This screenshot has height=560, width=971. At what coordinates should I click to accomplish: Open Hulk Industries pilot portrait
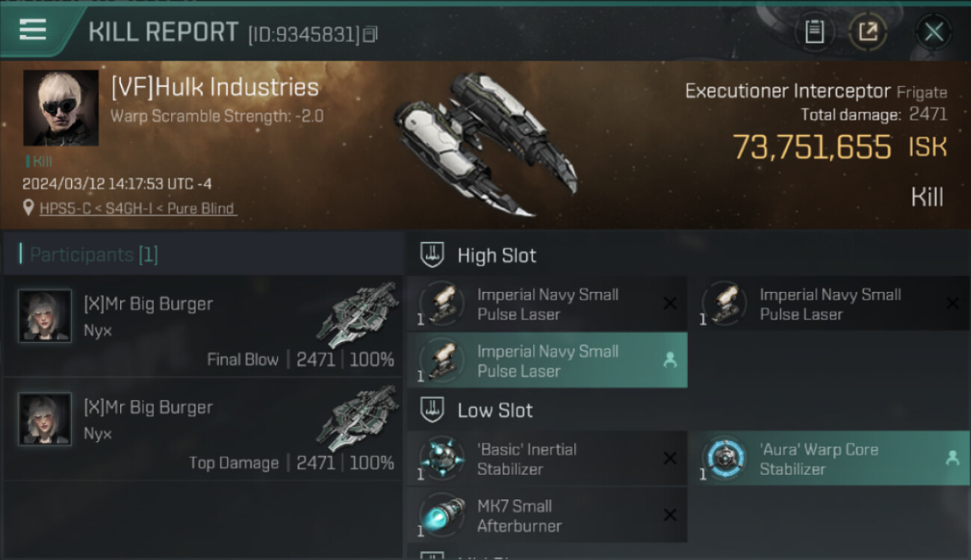coord(61,108)
